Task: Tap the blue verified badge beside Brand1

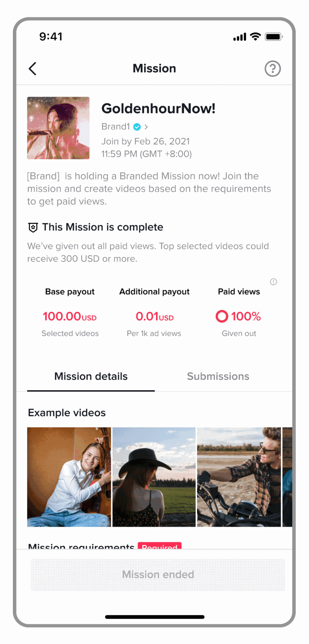Action: (137, 127)
